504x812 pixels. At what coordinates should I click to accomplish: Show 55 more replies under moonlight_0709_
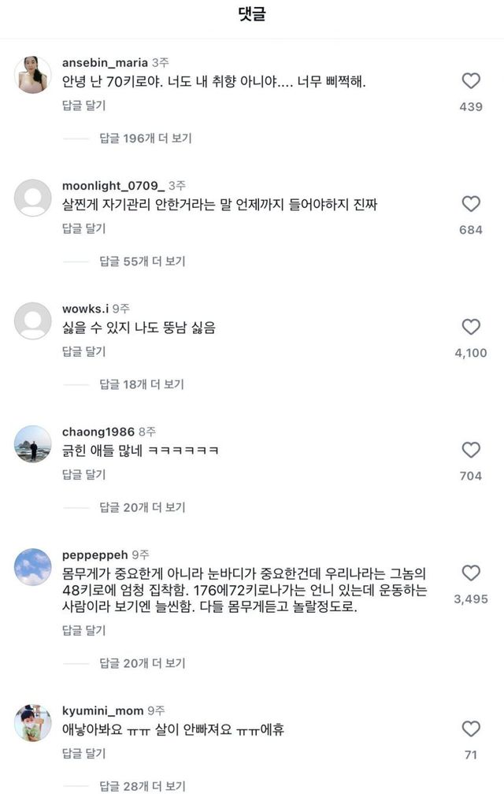143,261
